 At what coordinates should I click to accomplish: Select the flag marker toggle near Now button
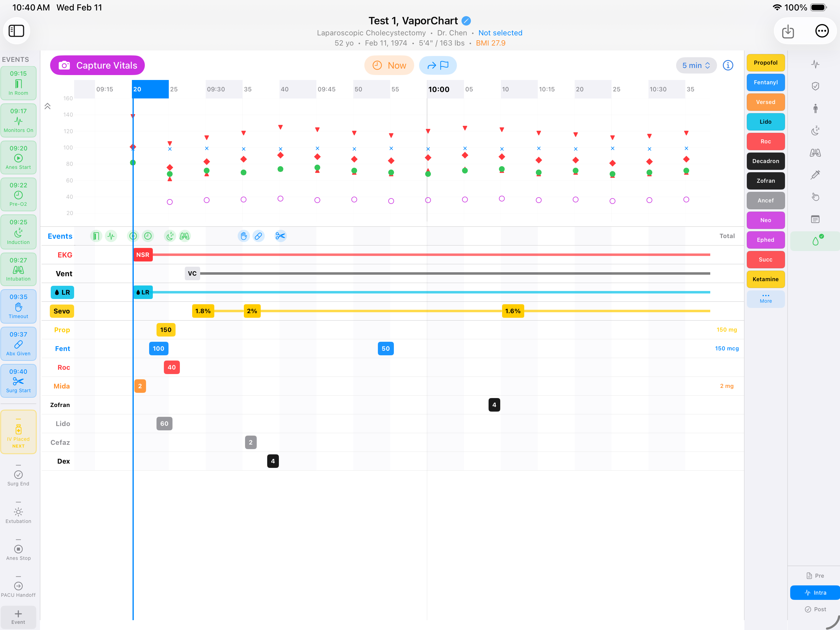click(x=438, y=65)
